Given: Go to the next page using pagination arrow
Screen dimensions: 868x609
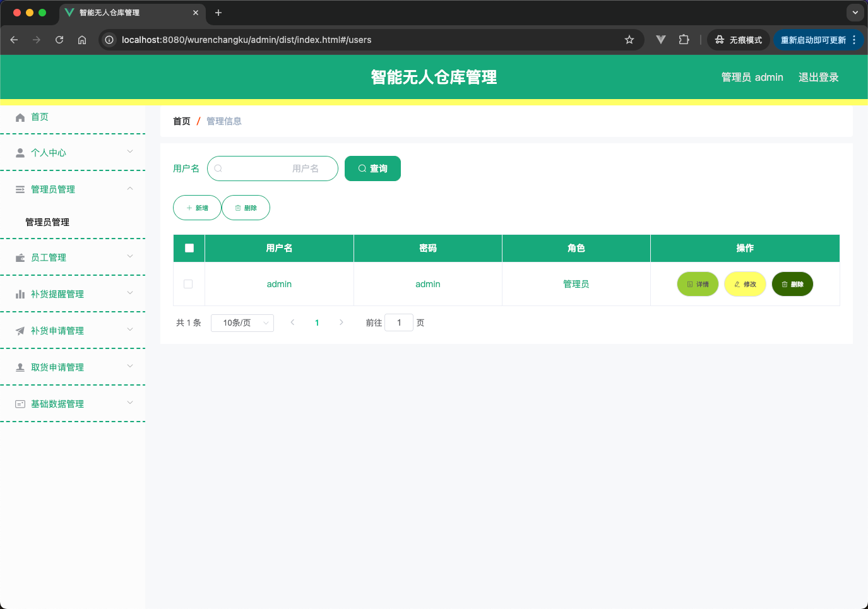Looking at the screenshot, I should coord(342,322).
